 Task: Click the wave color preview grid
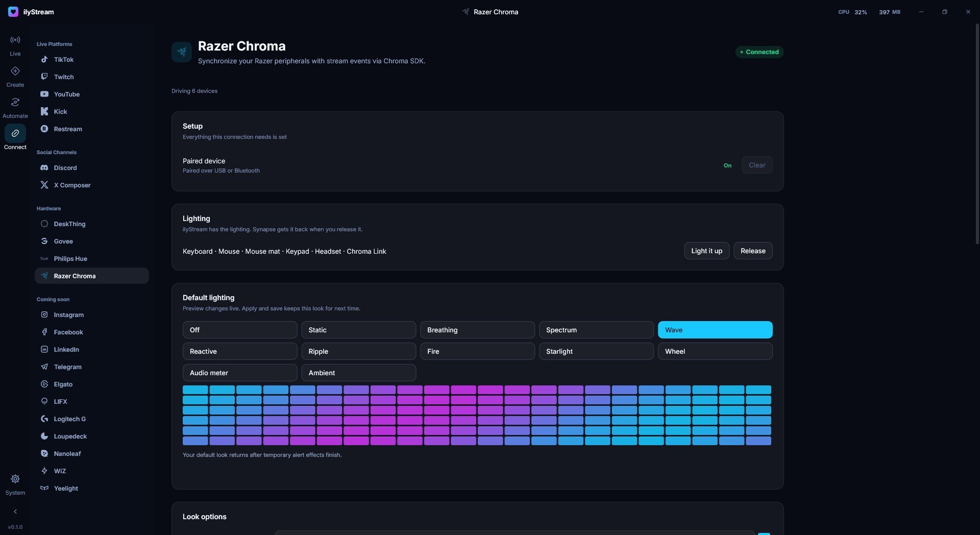tap(477, 415)
